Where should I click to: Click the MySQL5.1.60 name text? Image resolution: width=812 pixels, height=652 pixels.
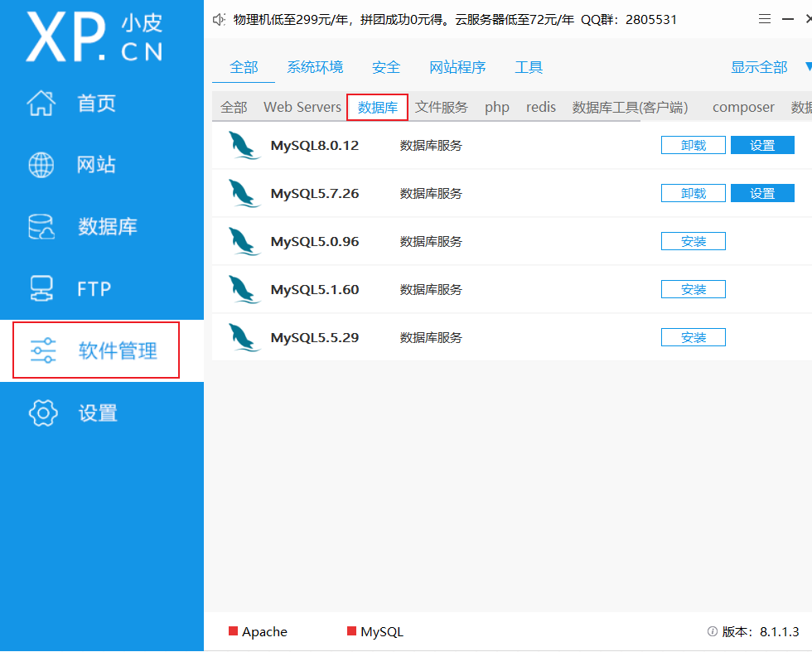314,289
